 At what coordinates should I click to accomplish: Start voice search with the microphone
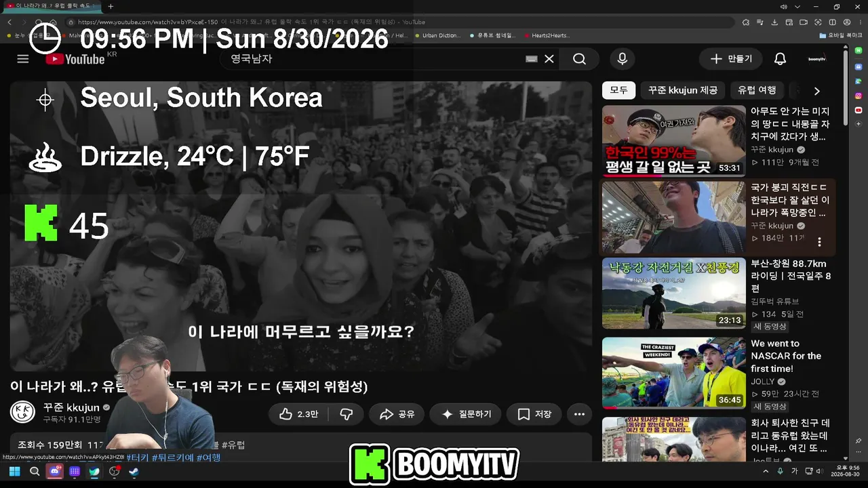[622, 59]
